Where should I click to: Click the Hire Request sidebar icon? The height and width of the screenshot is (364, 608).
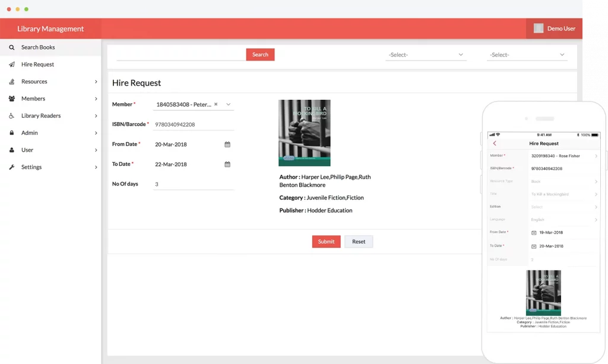12,64
